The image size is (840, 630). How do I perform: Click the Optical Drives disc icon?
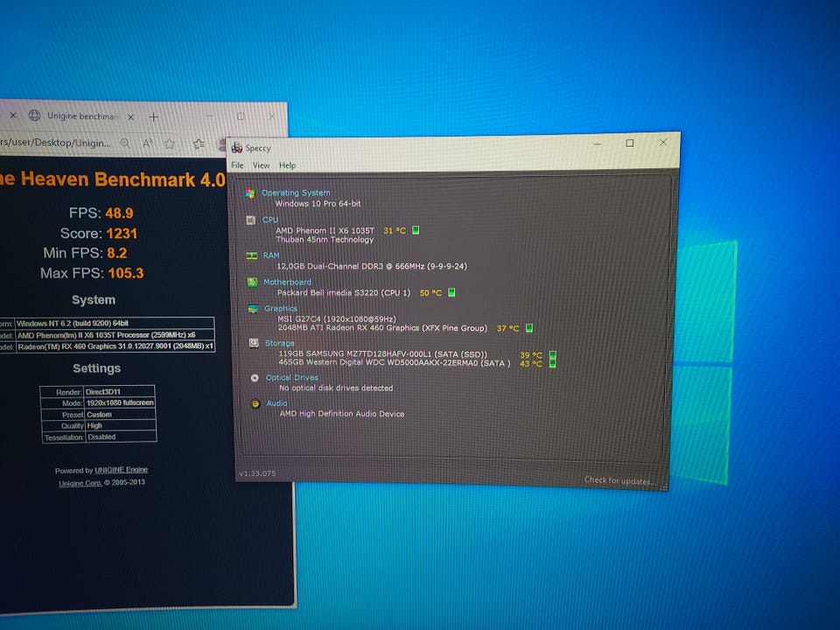(255, 378)
